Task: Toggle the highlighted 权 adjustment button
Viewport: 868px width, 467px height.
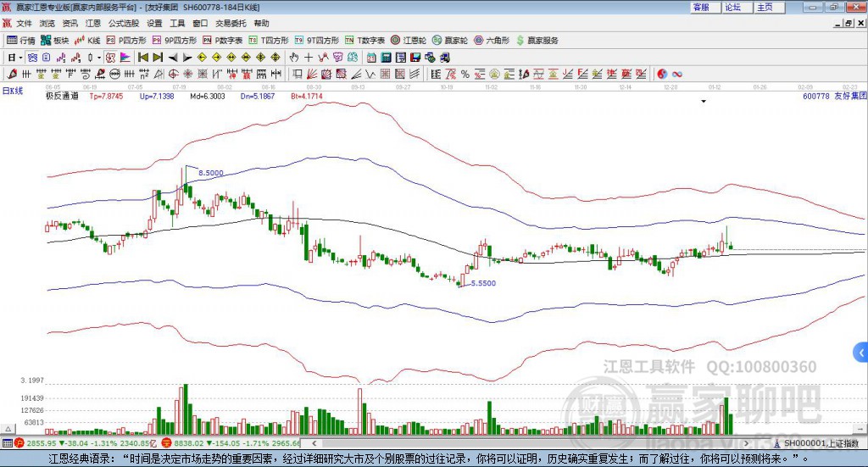Action: 111,58
